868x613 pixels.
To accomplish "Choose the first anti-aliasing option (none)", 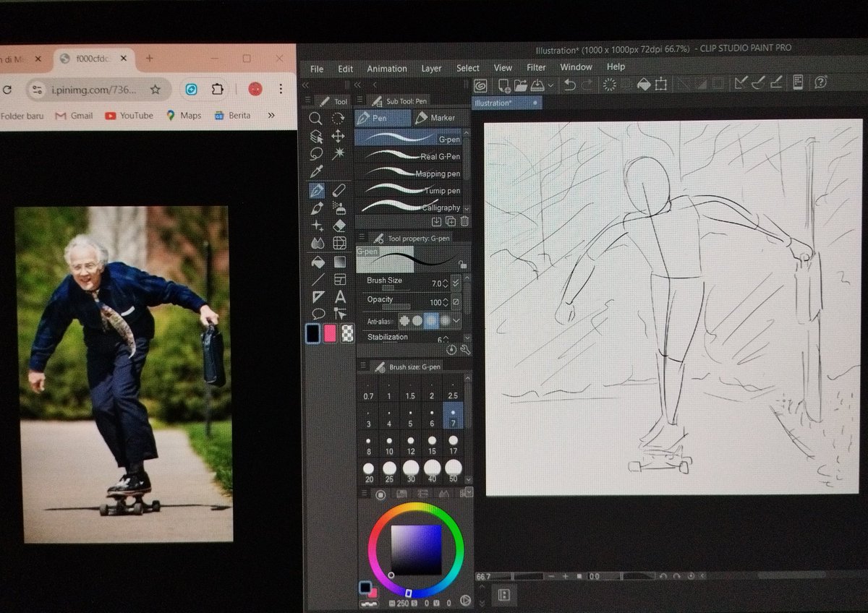I will click(x=404, y=320).
